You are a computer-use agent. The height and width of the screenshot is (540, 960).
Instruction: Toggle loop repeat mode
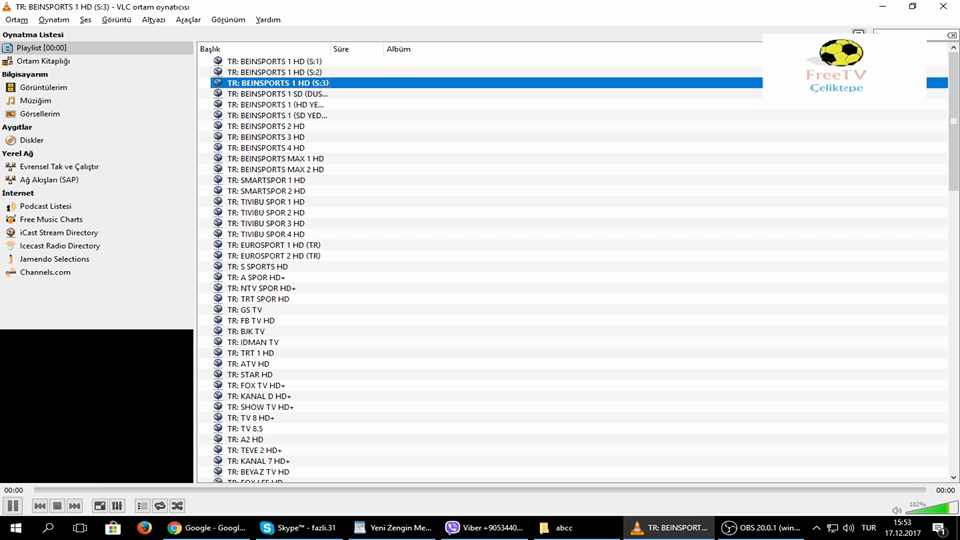[x=160, y=506]
